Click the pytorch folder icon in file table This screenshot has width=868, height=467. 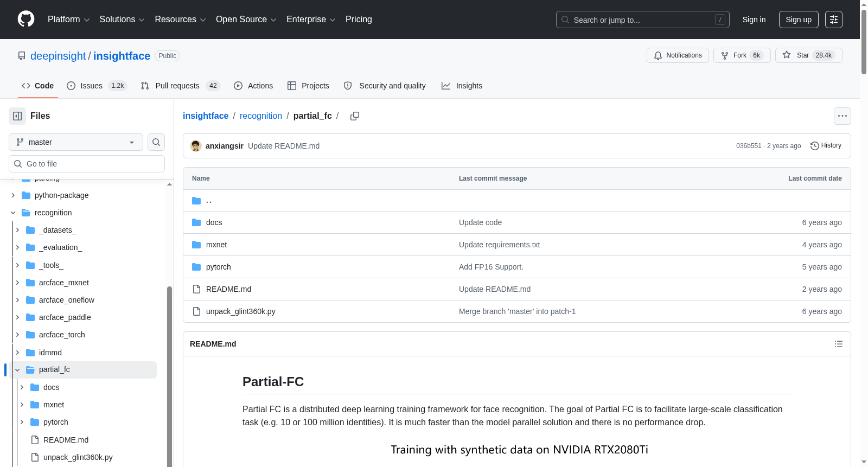(196, 267)
